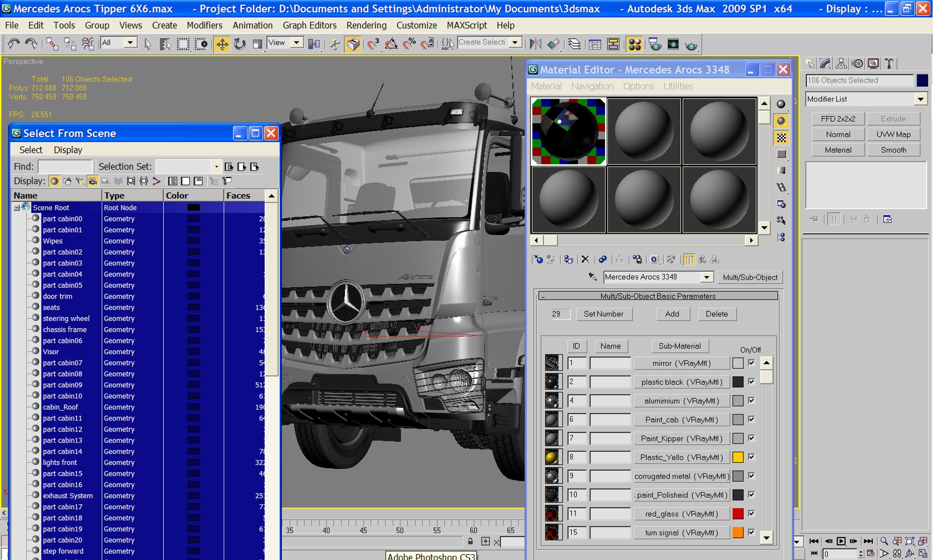Open the Hierarchy tab in command panel

tap(841, 63)
